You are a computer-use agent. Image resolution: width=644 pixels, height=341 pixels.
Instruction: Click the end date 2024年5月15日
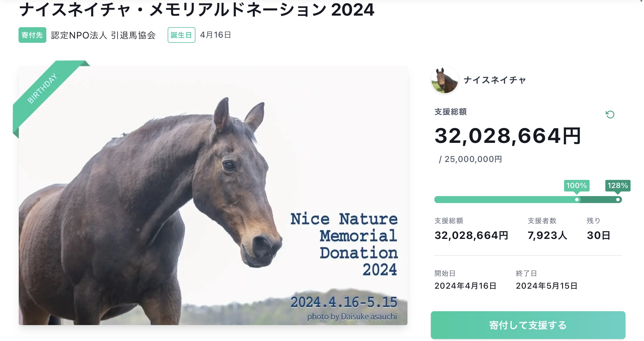point(546,286)
